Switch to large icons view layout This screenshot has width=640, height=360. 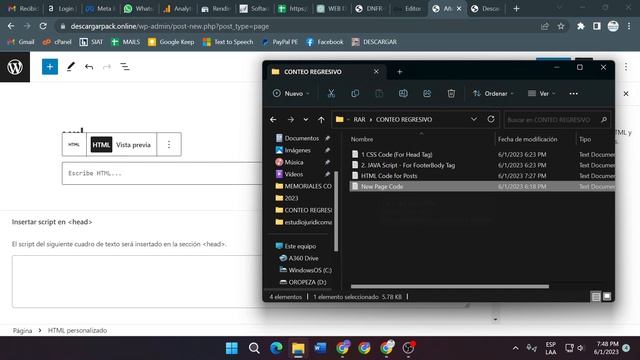click(607, 296)
